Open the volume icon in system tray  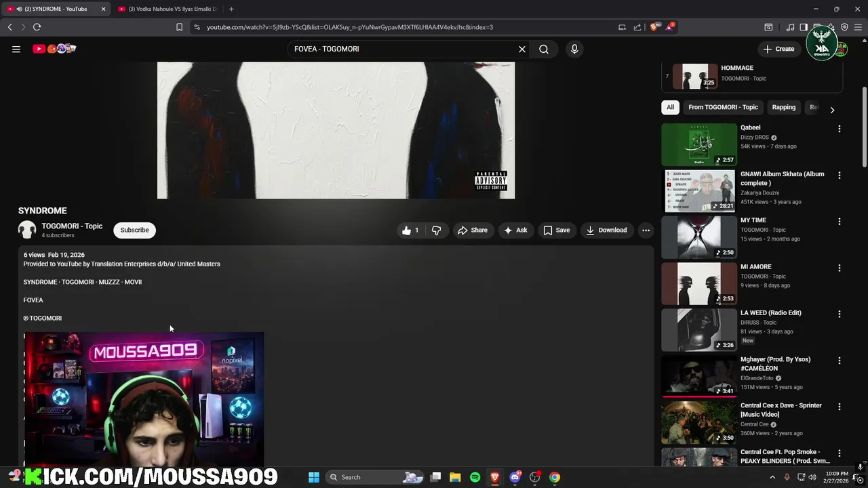click(x=812, y=477)
